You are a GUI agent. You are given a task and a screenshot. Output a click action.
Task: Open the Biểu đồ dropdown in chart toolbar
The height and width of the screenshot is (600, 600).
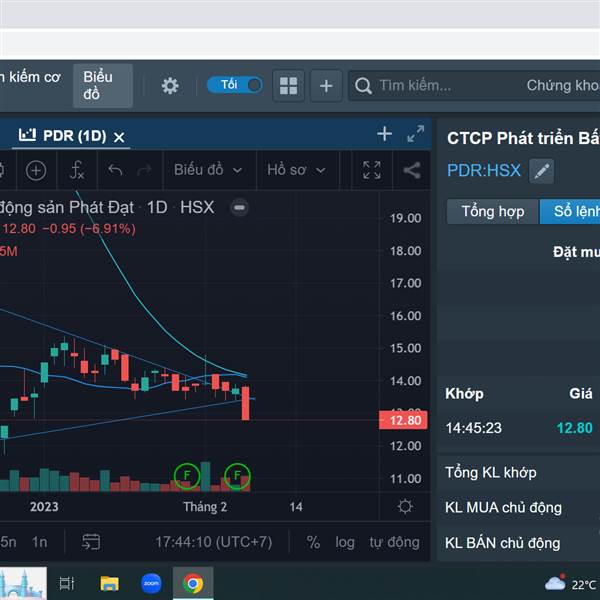(208, 170)
